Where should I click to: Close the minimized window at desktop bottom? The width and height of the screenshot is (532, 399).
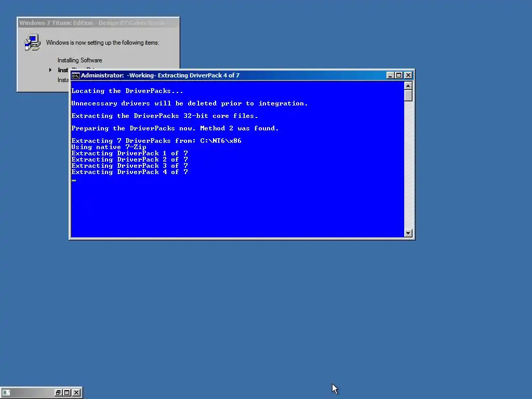[77, 393]
